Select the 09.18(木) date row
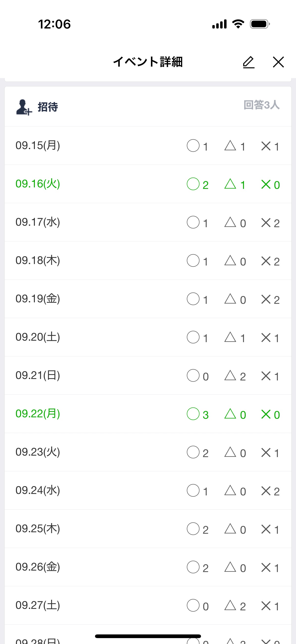Screen dimensions: 296x644 pyautogui.click(x=38, y=261)
